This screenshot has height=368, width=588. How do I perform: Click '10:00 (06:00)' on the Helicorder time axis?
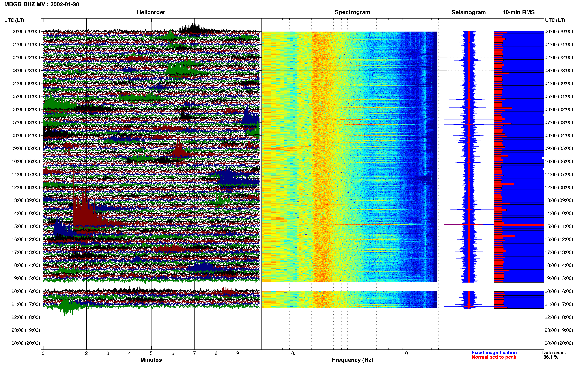(x=26, y=161)
